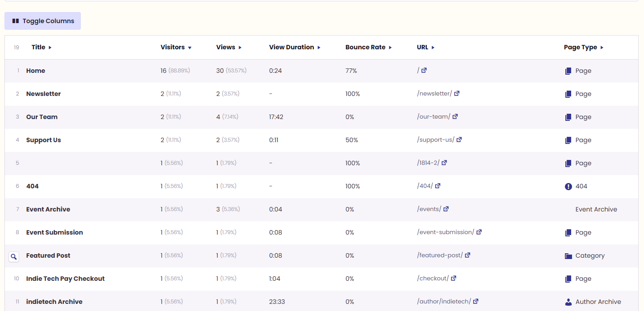644x311 pixels.
Task: Open the /404/ external link icon
Action: coord(438,186)
